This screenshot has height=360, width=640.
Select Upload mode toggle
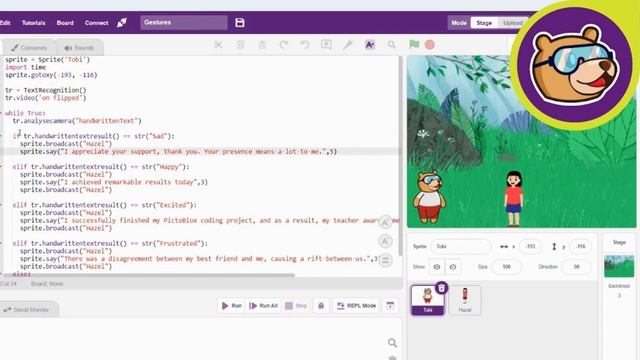513,23
